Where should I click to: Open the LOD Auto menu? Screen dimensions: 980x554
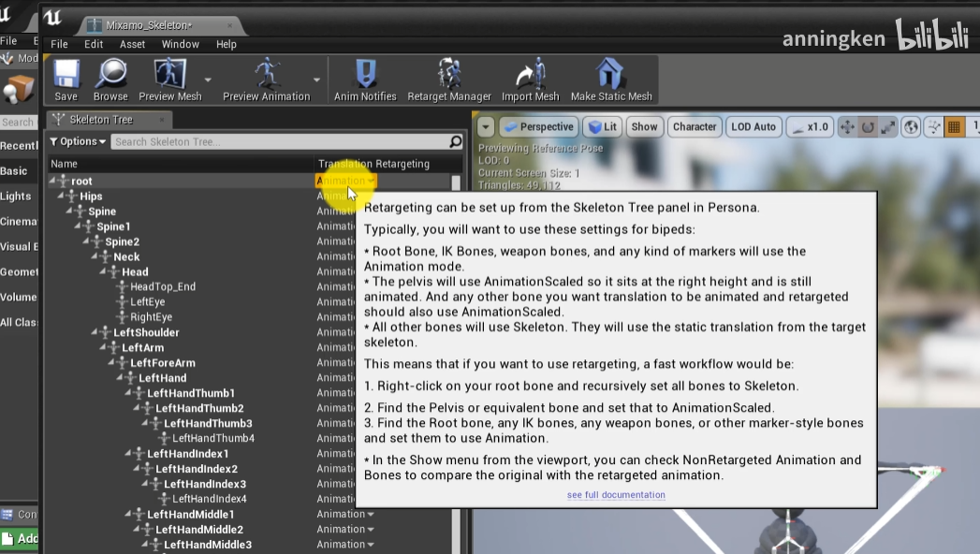coord(753,126)
